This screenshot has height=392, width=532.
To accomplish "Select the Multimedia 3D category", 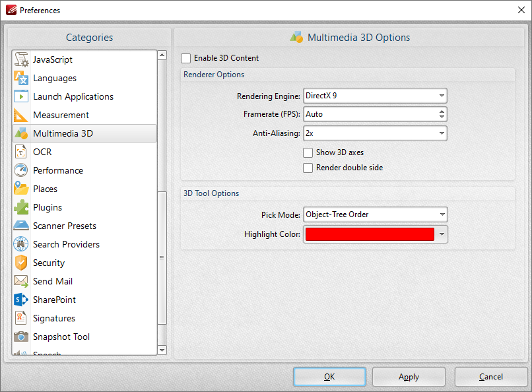I will click(85, 133).
